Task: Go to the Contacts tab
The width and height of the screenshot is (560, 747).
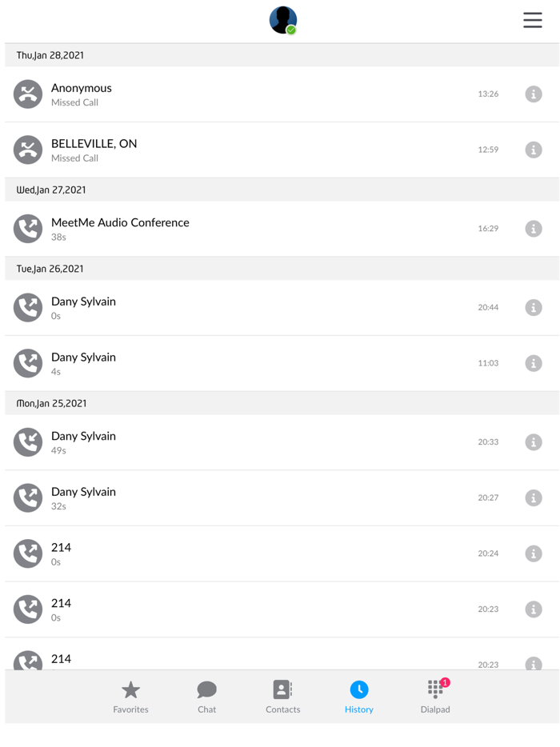Action: click(282, 697)
